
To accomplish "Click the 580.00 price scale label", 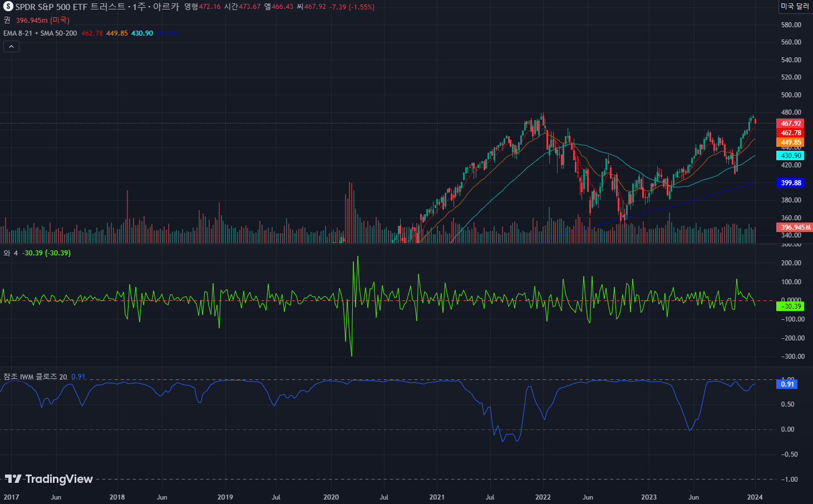I will coord(791,25).
